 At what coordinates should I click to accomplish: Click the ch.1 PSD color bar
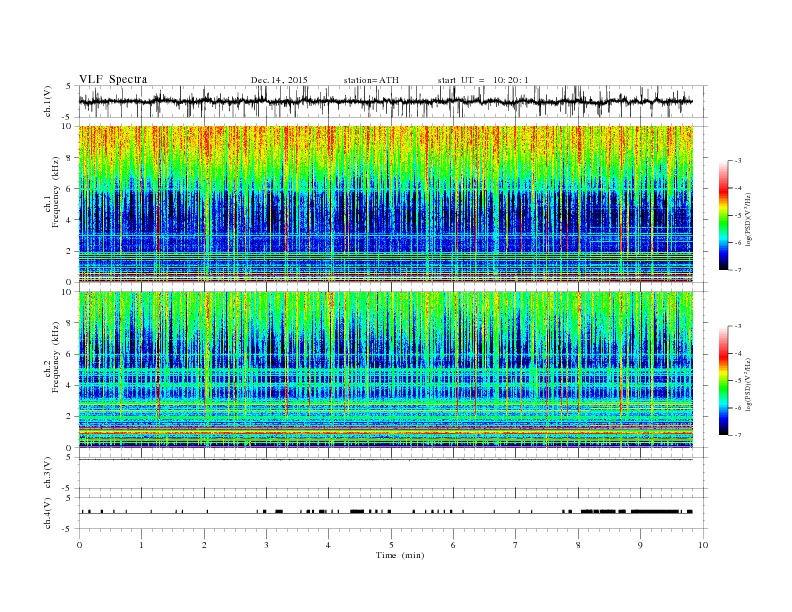724,216
